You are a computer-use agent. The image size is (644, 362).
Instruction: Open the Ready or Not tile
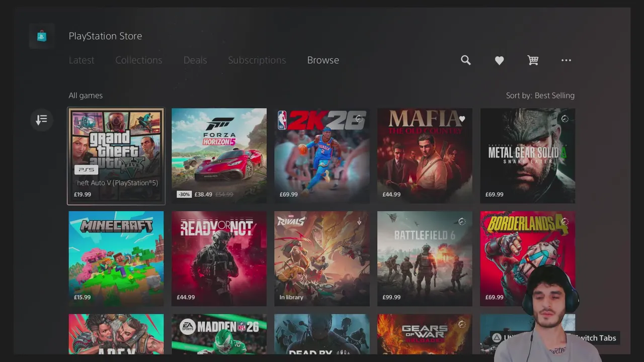[219, 258]
